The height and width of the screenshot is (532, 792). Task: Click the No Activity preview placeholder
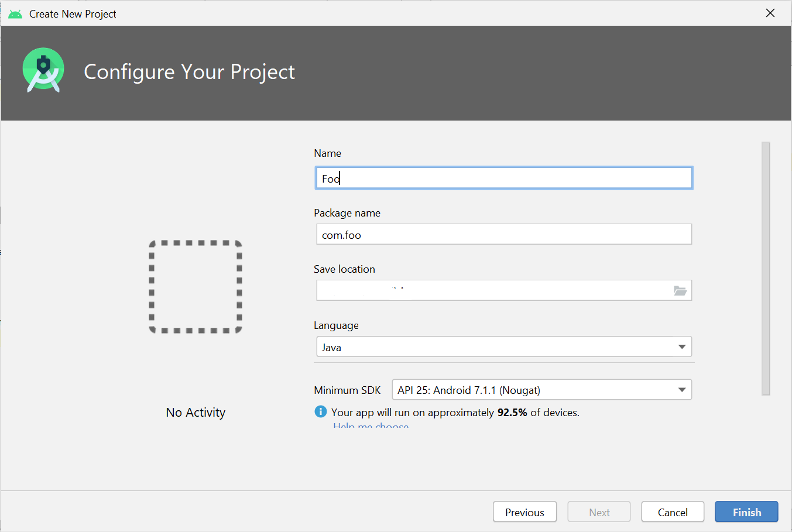pos(196,287)
